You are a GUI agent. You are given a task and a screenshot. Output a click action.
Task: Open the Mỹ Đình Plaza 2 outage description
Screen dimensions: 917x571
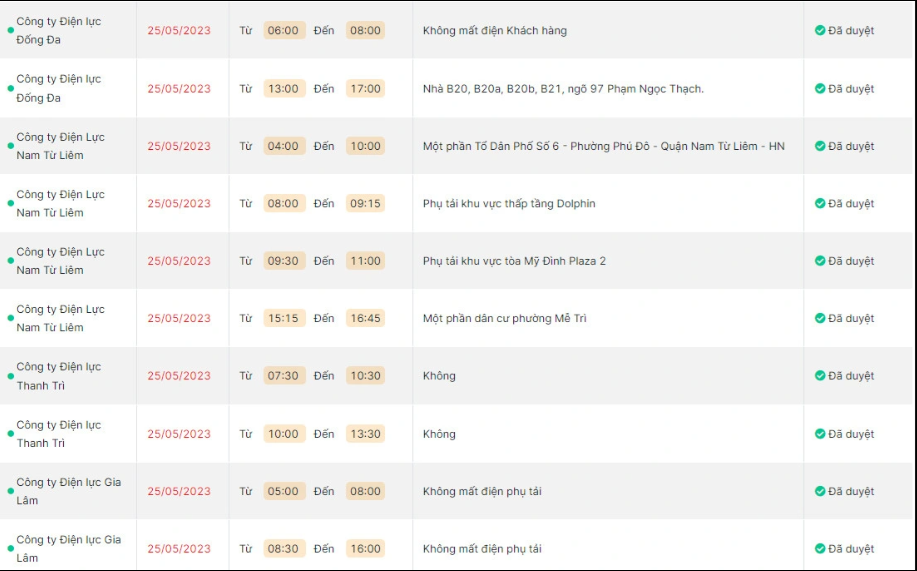[x=514, y=261]
